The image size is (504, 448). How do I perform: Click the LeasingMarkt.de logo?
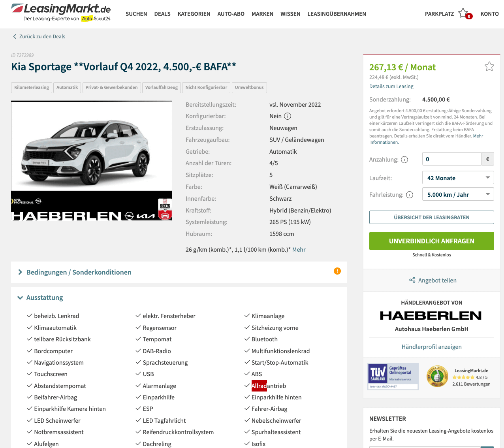click(x=61, y=13)
